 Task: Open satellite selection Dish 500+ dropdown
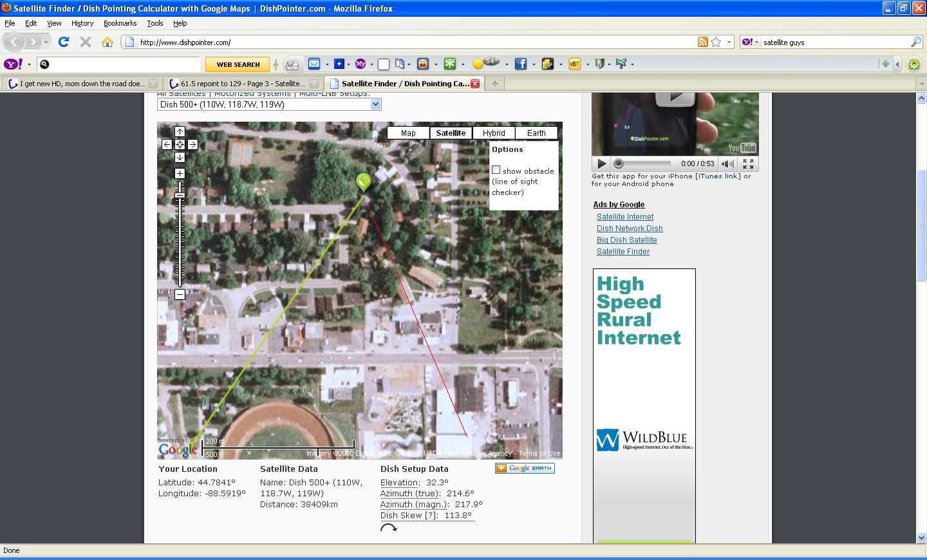coord(269,104)
